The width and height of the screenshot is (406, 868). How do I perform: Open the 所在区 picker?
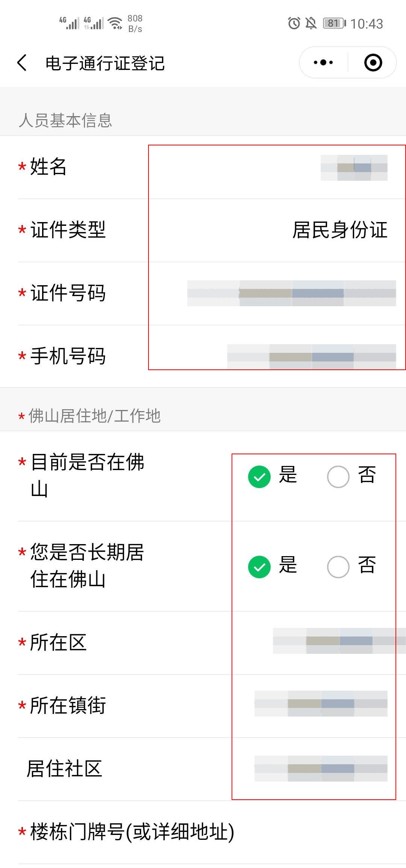point(338,641)
